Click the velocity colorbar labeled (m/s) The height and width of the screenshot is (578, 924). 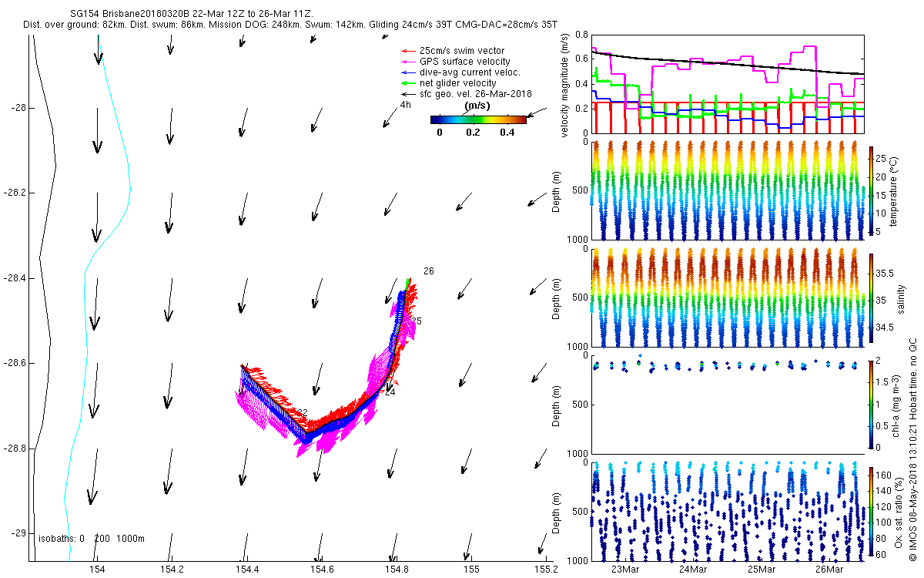coord(478,119)
